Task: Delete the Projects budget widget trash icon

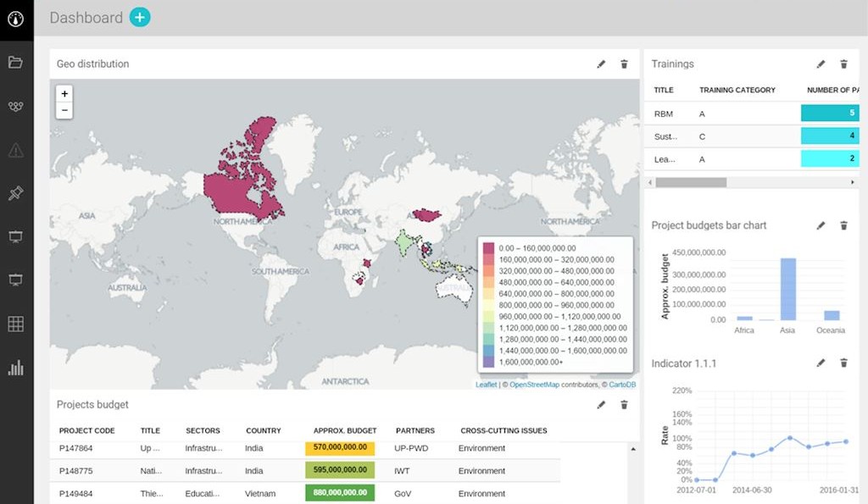Action: pos(624,405)
